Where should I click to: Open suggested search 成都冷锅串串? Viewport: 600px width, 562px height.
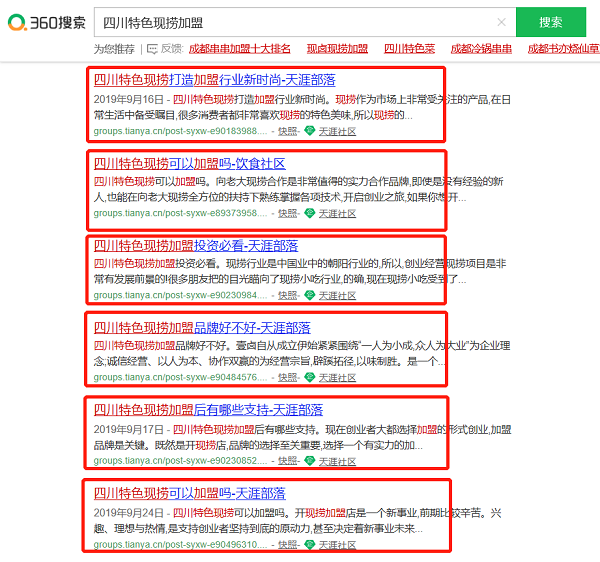[481, 48]
